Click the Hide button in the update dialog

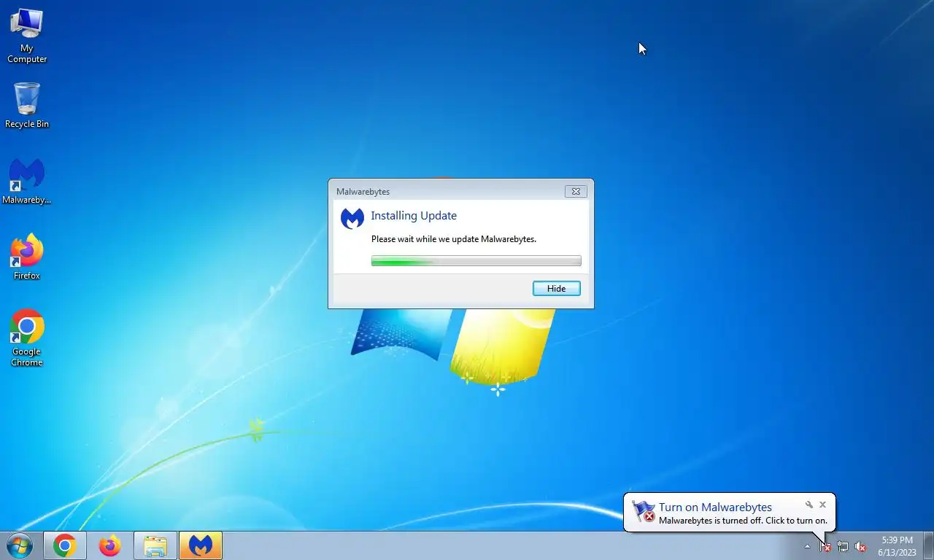pyautogui.click(x=556, y=289)
